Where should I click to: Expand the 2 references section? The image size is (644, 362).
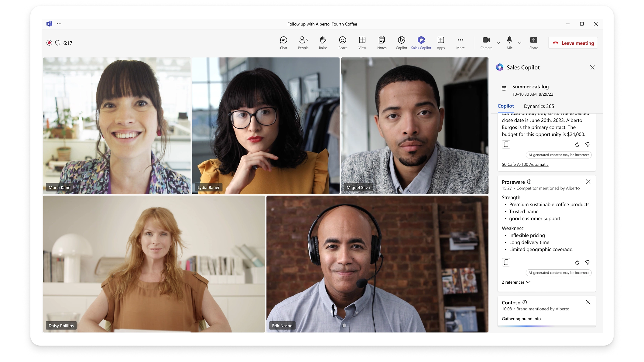(x=516, y=282)
